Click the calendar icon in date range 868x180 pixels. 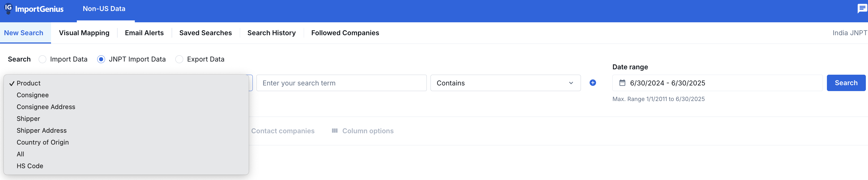622,83
